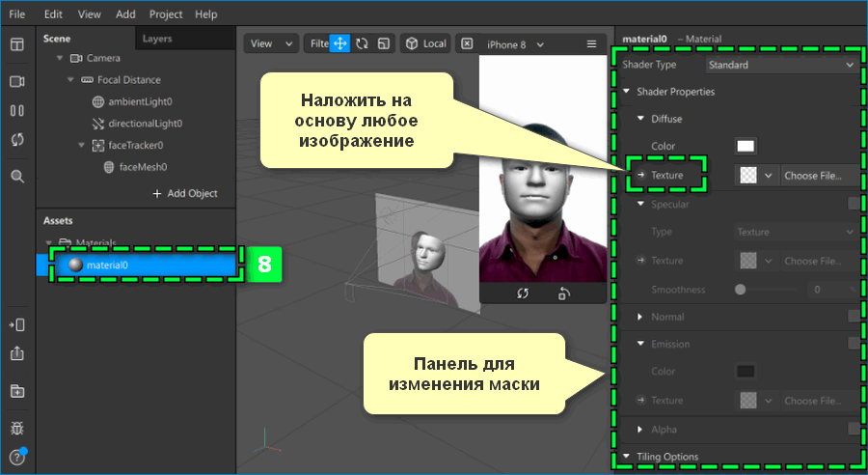Expand the Normal section
Image resolution: width=868 pixels, height=475 pixels.
[x=640, y=317]
